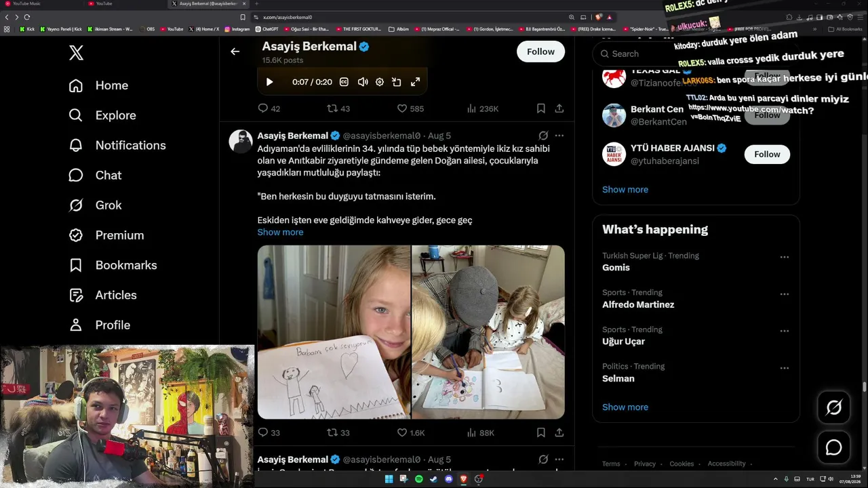Viewport: 868px width, 488px height.
Task: Open Asayiş Berkemal avatar on the Adıyaman post
Action: 241,141
